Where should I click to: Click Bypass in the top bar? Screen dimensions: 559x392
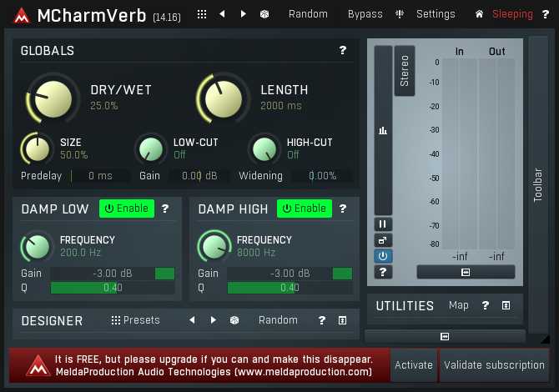coord(365,14)
